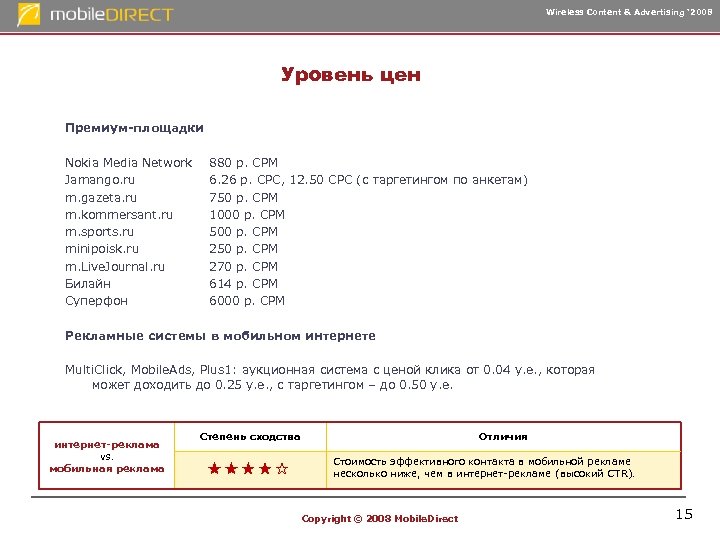Click the 'MultiClick, MobileAds, Plus1' paragraph first line
This screenshot has width=720, height=540.
click(330, 370)
